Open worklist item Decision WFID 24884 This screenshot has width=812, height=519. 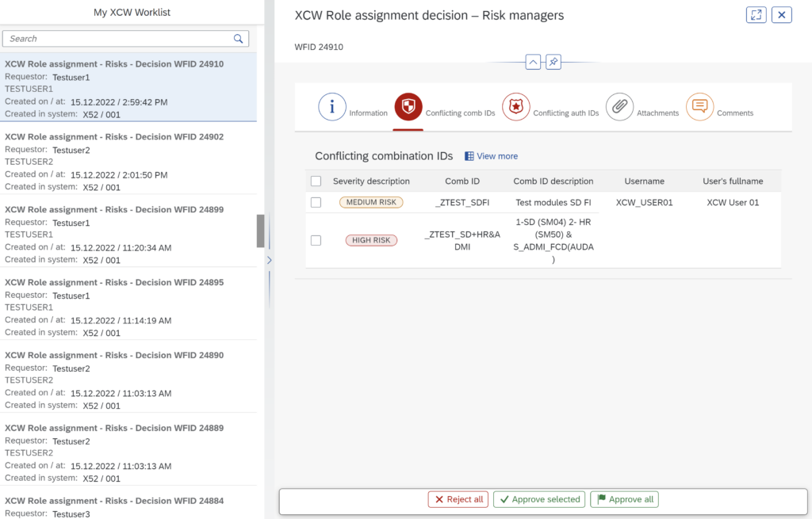point(128,503)
